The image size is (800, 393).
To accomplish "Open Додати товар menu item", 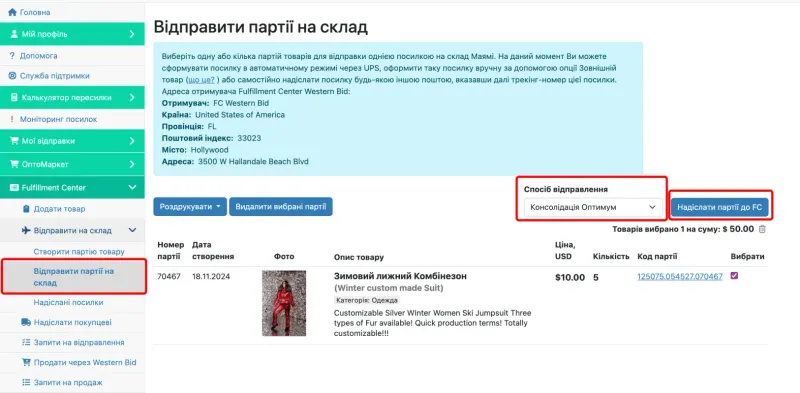I will point(59,209).
